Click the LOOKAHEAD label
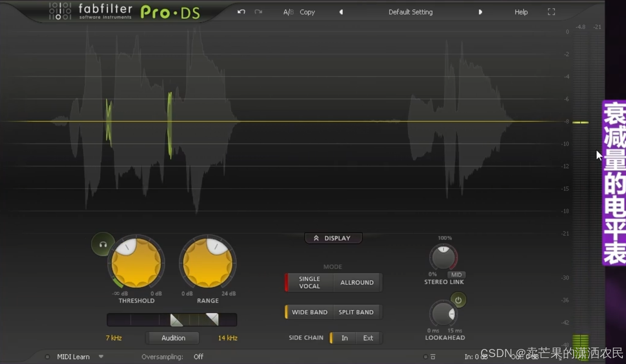The width and height of the screenshot is (626, 364). coord(445,338)
